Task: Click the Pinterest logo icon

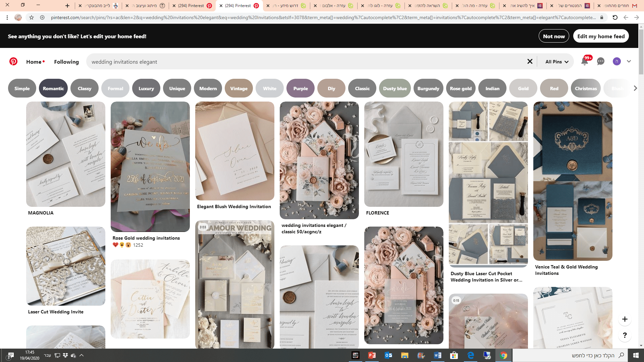Action: pos(13,62)
